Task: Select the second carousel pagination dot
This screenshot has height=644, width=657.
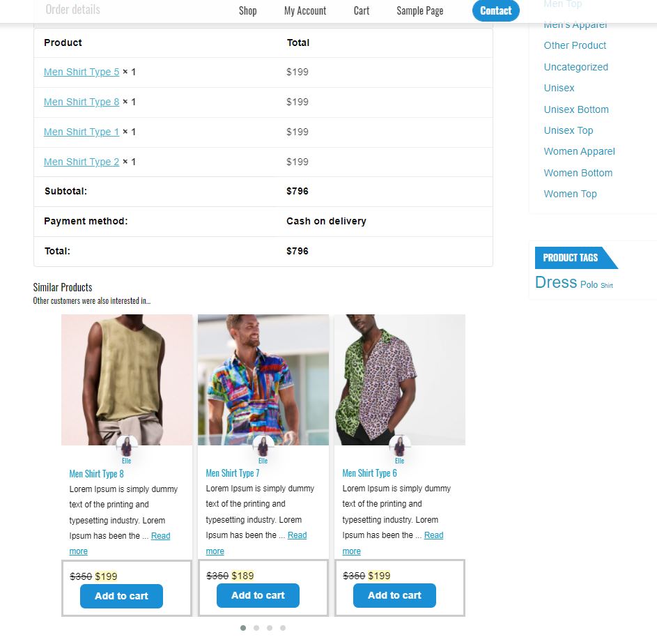Action: point(256,628)
